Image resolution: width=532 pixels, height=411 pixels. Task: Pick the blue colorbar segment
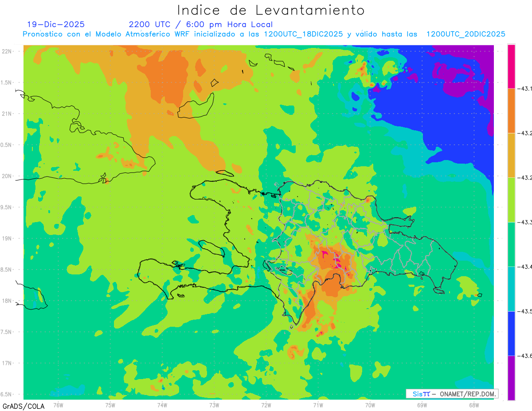[x=511, y=333]
